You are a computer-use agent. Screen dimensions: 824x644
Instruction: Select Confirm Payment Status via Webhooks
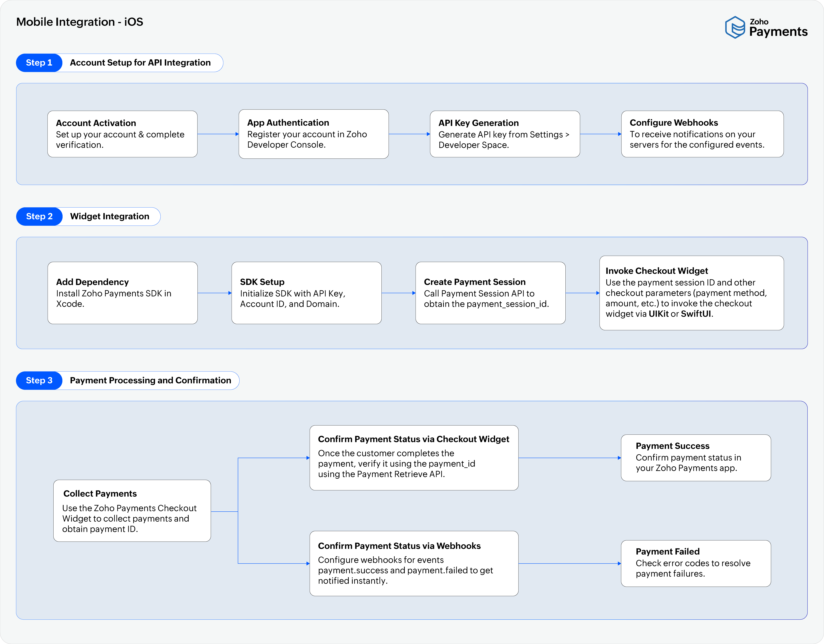pyautogui.click(x=414, y=563)
